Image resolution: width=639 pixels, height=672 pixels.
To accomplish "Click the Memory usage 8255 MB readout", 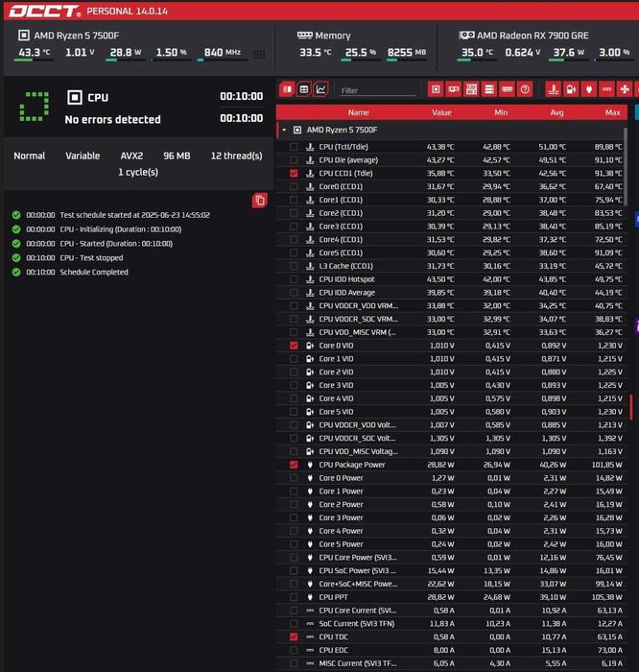I will tap(407, 52).
